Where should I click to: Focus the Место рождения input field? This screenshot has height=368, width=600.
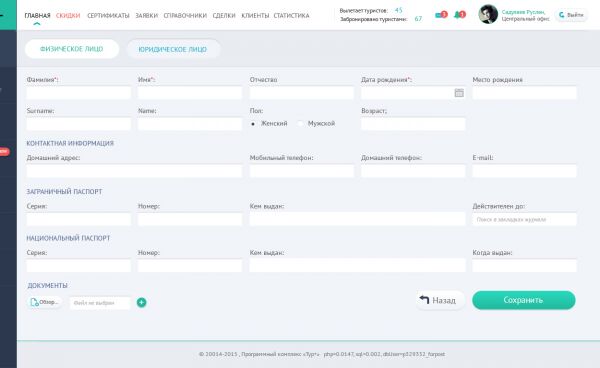click(524, 93)
